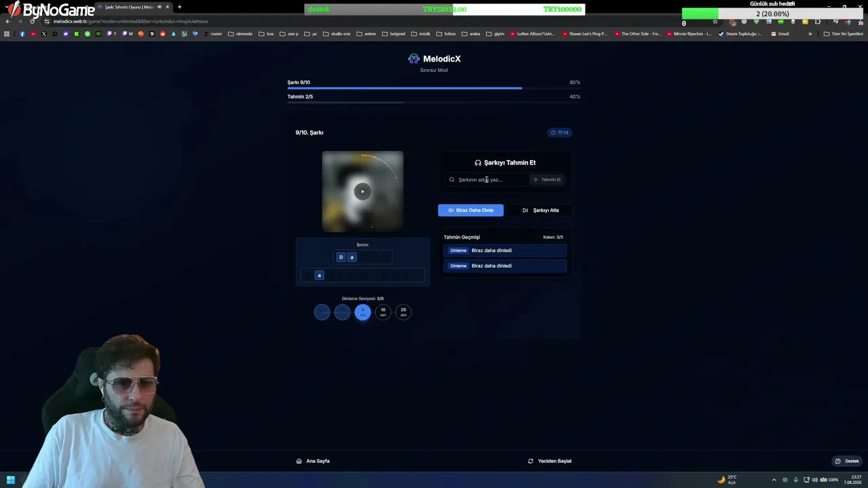The height and width of the screenshot is (488, 868).
Task: Submit guess with Tahmin Et button
Action: [547, 180]
